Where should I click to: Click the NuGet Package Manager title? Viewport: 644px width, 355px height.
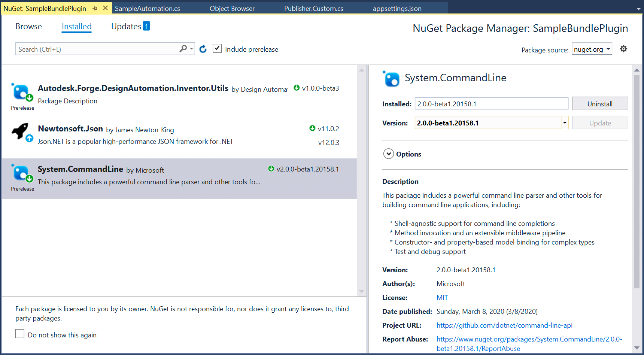520,28
